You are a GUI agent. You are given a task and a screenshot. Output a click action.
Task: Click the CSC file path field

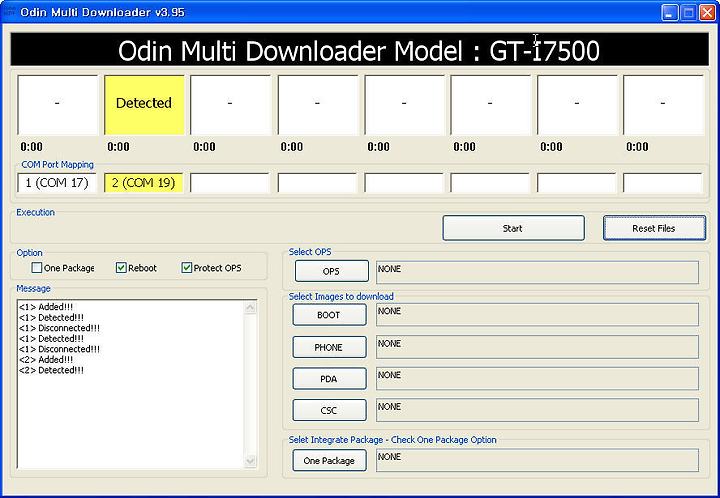point(537,410)
